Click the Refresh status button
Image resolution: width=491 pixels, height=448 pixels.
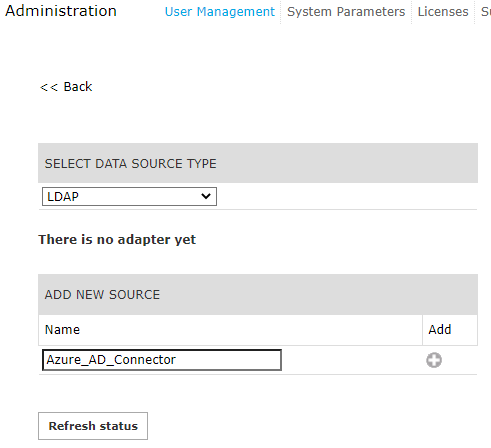(x=93, y=426)
